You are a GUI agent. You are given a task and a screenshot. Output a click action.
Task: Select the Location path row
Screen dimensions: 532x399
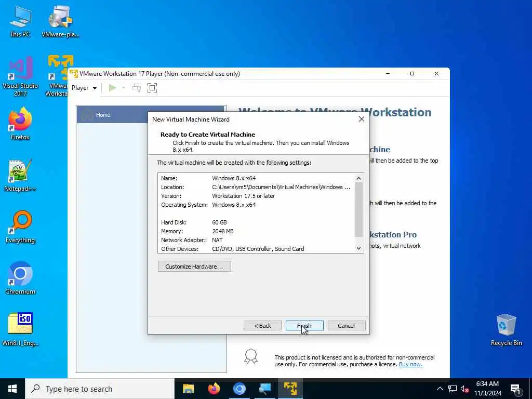[257, 187]
